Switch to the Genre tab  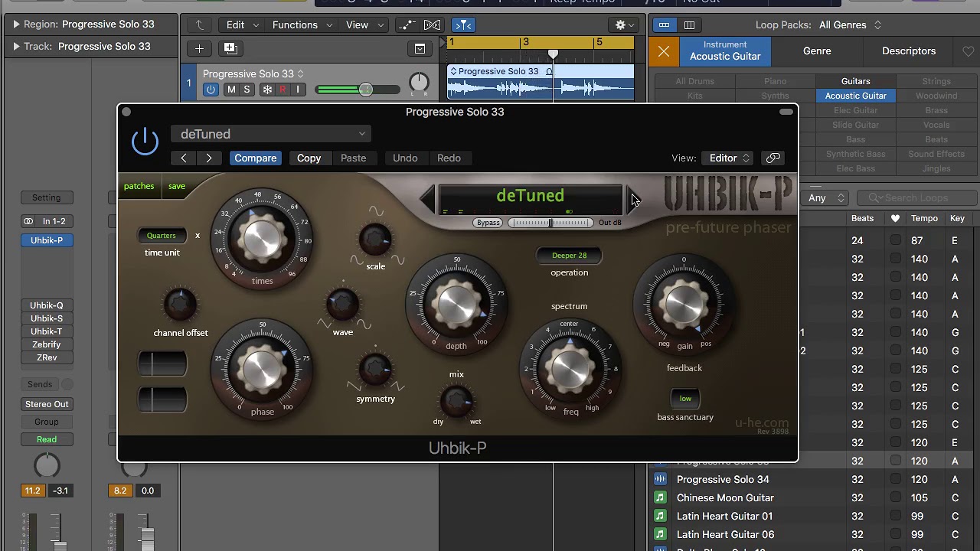817,51
